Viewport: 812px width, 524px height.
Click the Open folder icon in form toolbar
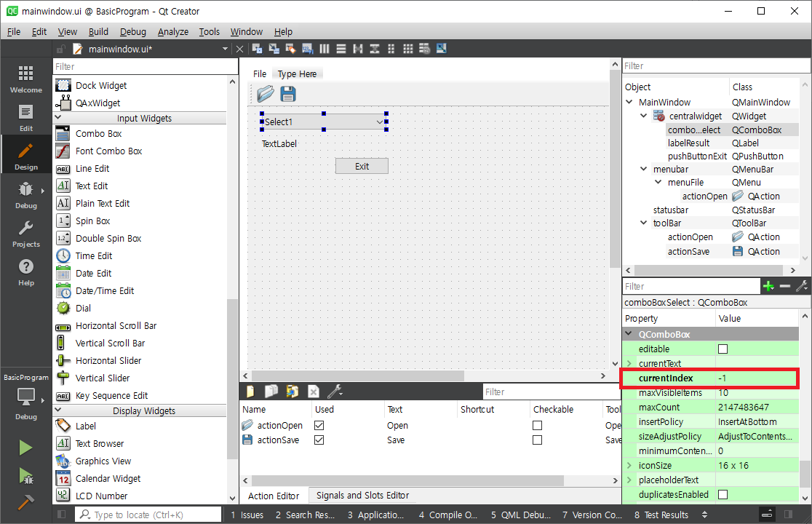coord(266,94)
